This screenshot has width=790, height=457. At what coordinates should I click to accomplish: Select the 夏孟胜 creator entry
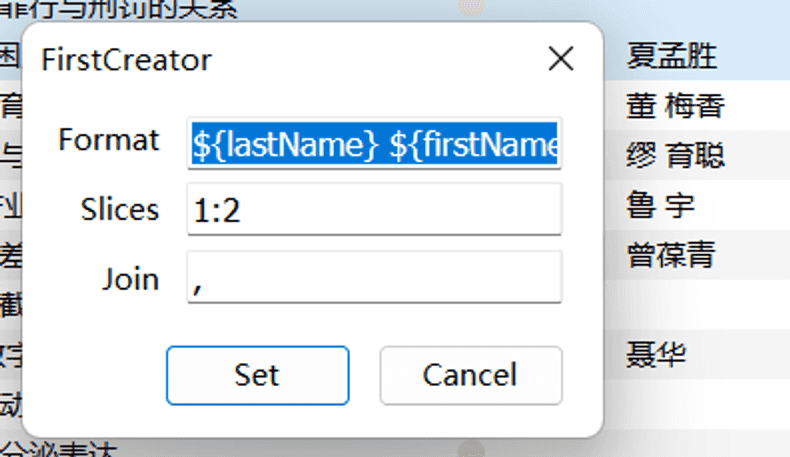tap(672, 57)
